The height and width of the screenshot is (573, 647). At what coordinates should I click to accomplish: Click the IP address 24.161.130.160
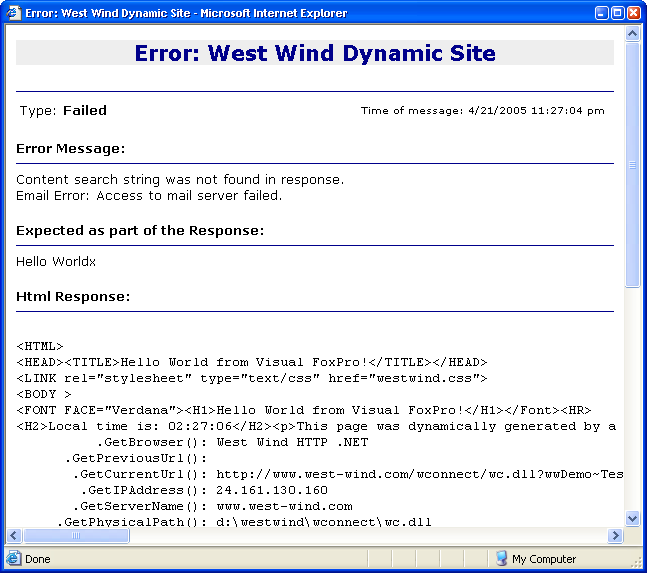pyautogui.click(x=272, y=490)
